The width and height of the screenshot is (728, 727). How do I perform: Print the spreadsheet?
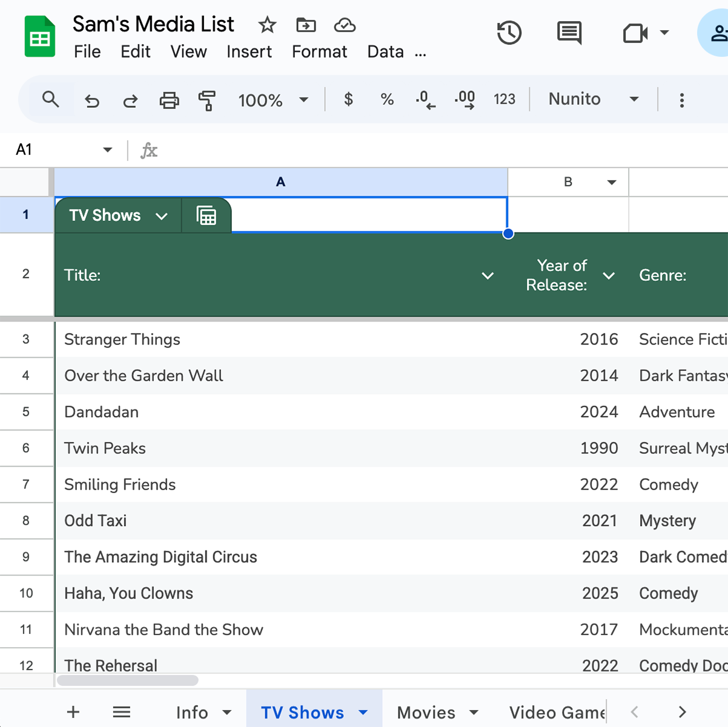169,99
